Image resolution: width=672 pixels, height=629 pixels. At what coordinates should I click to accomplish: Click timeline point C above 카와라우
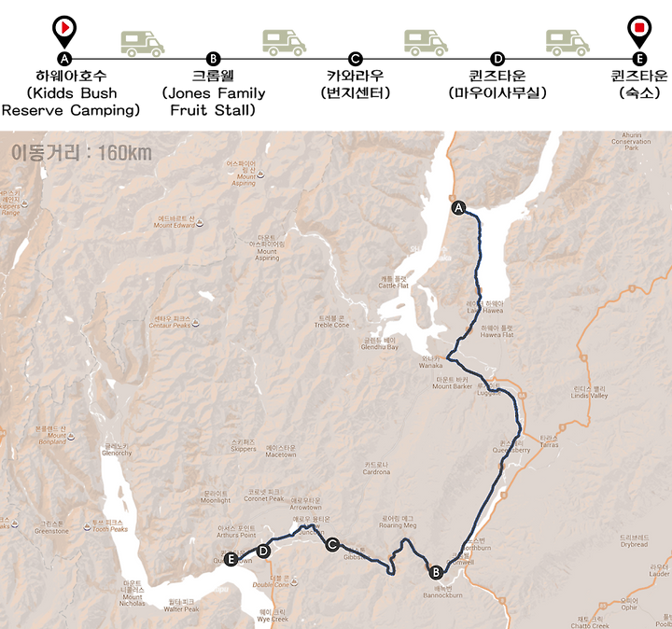click(x=355, y=59)
